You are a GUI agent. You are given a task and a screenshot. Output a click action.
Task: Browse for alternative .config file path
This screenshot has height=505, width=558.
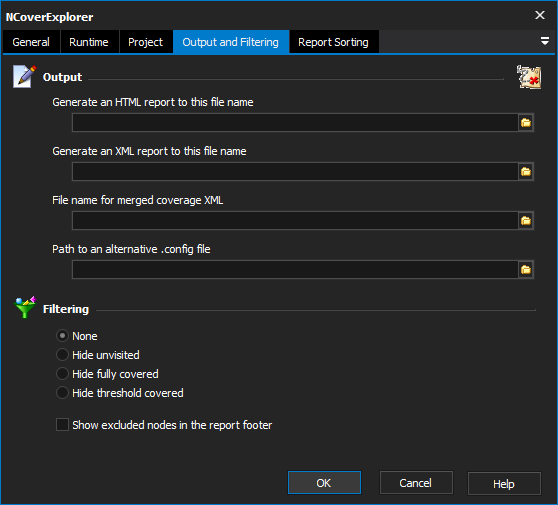click(x=526, y=270)
